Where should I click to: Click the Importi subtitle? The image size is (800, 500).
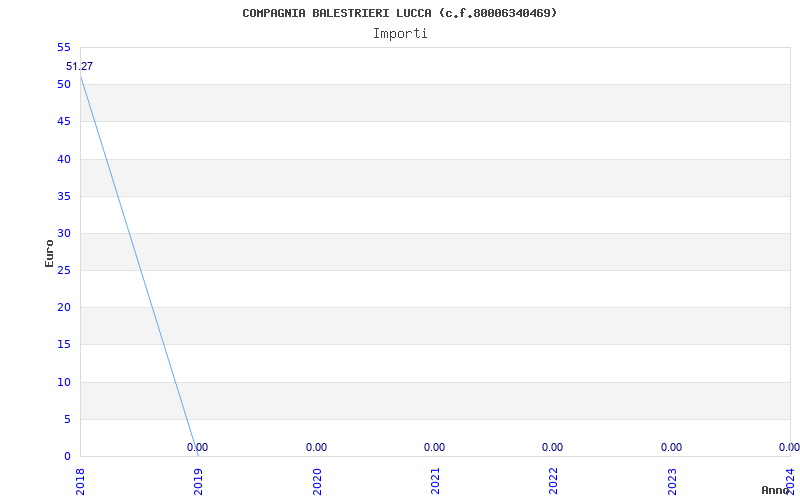399,34
